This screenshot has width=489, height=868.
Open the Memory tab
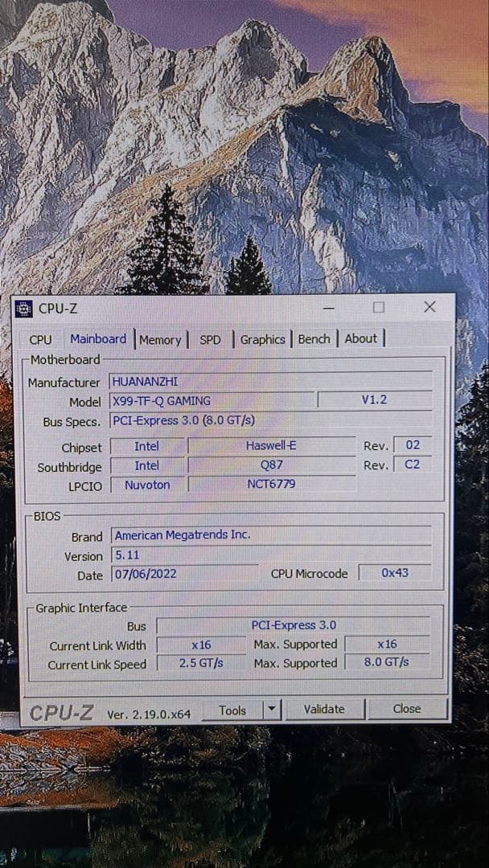(x=160, y=340)
